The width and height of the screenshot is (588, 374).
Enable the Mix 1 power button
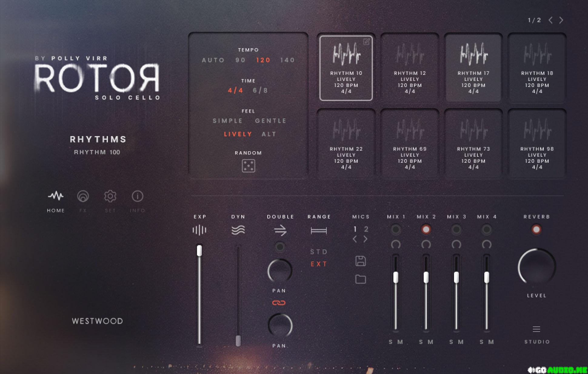click(396, 230)
